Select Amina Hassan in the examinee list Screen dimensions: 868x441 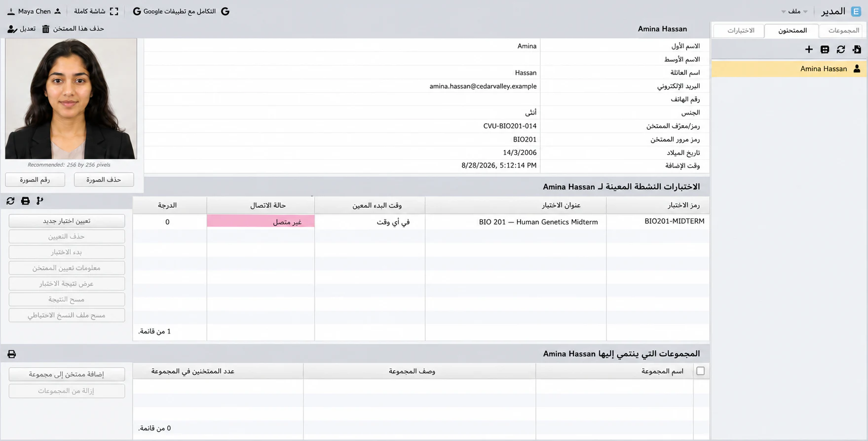point(789,69)
